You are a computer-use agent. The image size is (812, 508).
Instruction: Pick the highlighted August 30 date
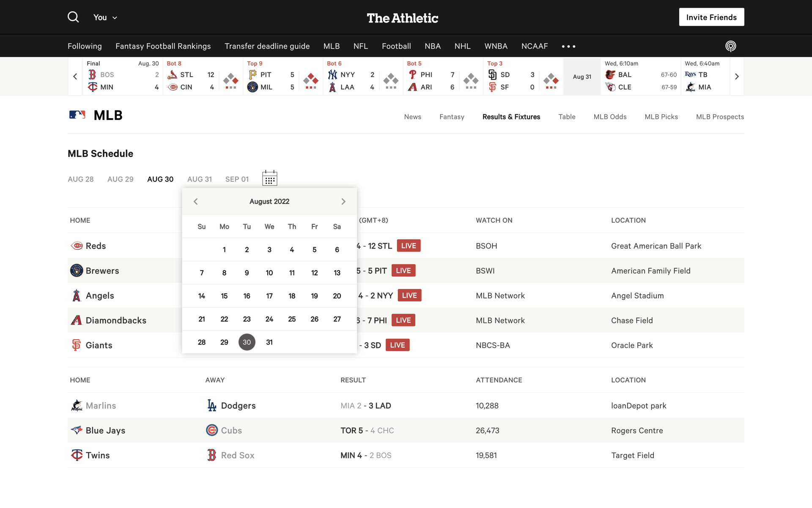tap(247, 342)
